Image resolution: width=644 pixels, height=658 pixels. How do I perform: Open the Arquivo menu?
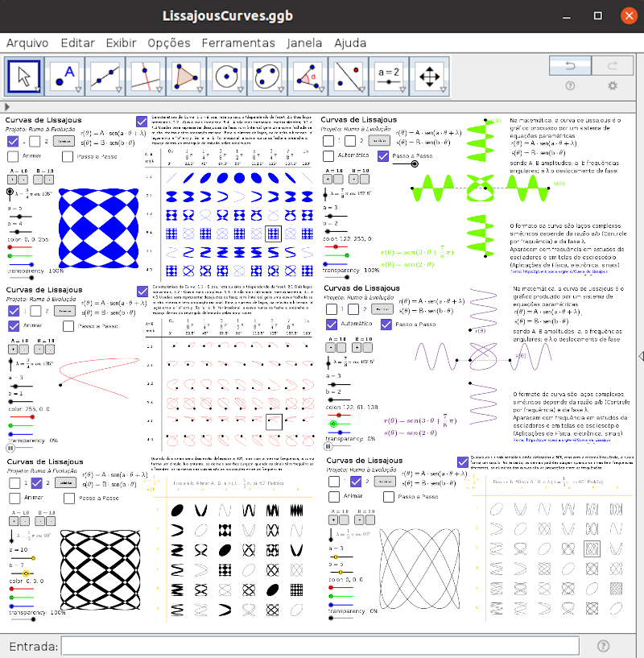27,43
